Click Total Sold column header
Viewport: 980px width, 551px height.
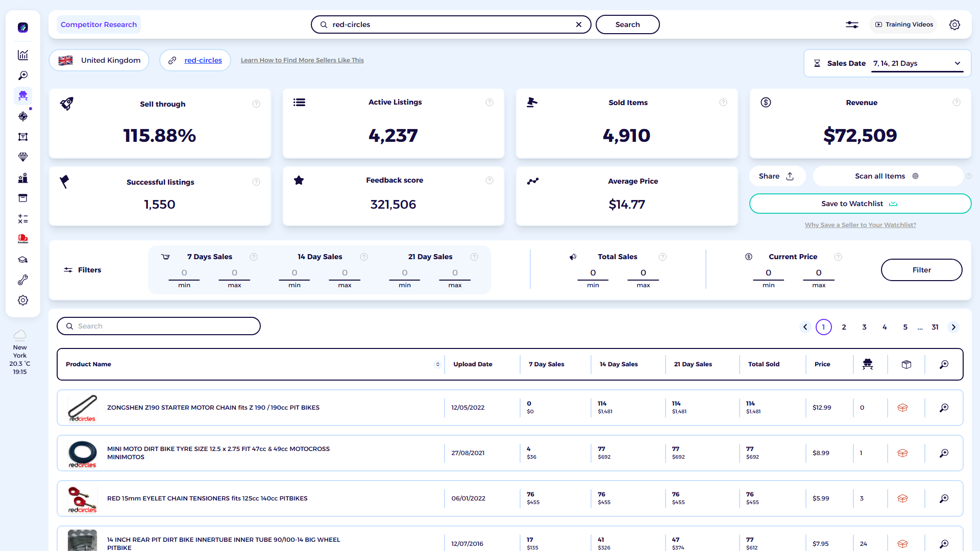764,364
